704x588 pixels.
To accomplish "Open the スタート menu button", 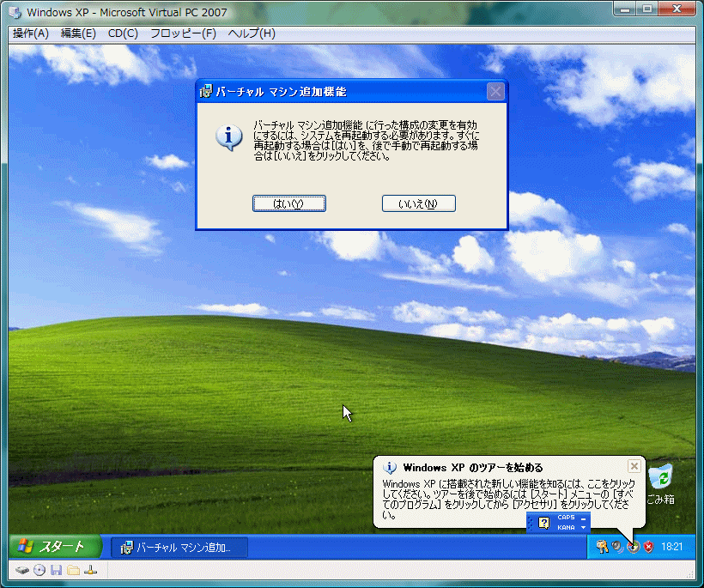I will [55, 547].
